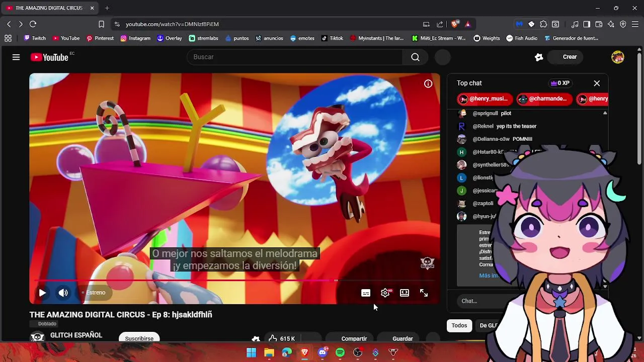Seek on the video progress bar
644x362 pixels.
234,281
